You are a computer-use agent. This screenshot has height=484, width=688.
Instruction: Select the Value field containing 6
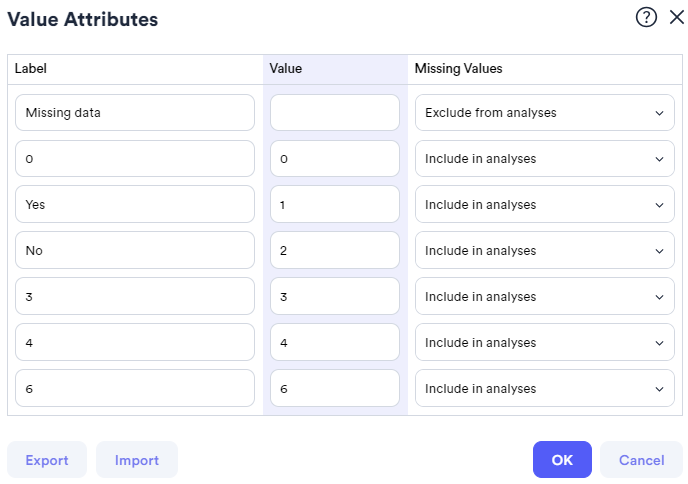(335, 389)
